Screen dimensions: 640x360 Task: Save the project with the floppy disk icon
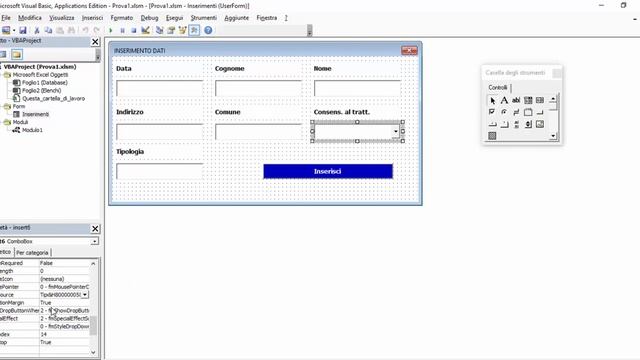pos(23,30)
